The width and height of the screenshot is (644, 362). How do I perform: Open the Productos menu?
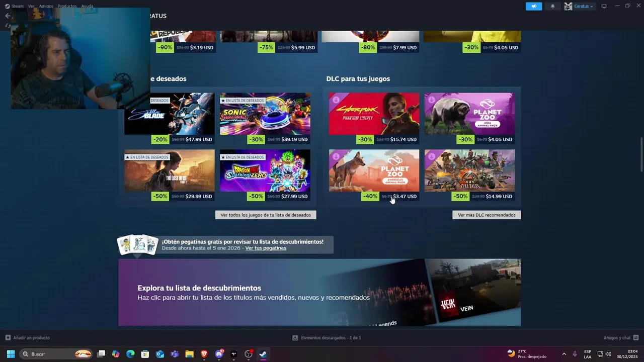67,6
